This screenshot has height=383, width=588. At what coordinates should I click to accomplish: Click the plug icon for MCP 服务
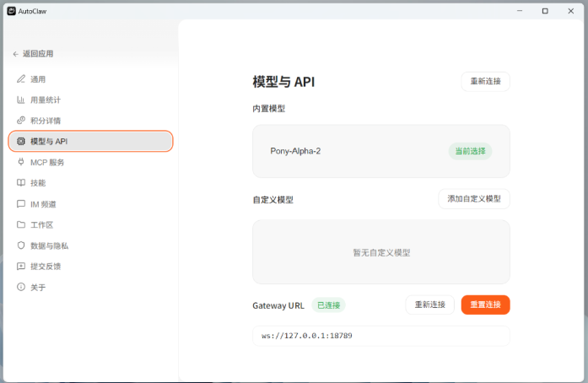pos(21,162)
